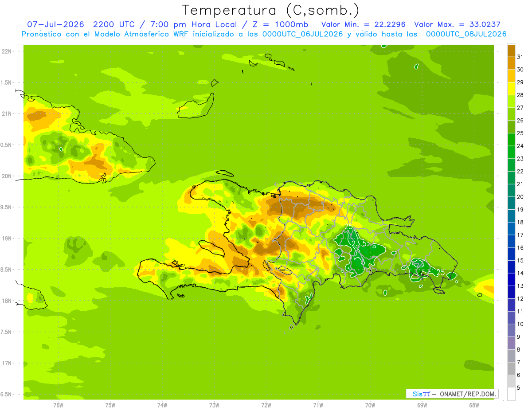
Task: Click the '25' value on the color legend
Action: tap(520, 133)
